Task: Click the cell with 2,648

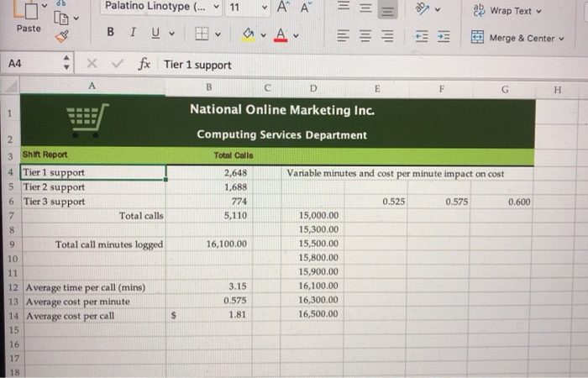Action: click(x=209, y=172)
